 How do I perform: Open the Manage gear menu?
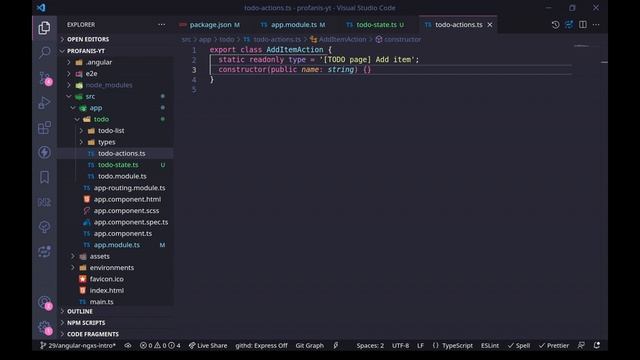[x=44, y=327]
